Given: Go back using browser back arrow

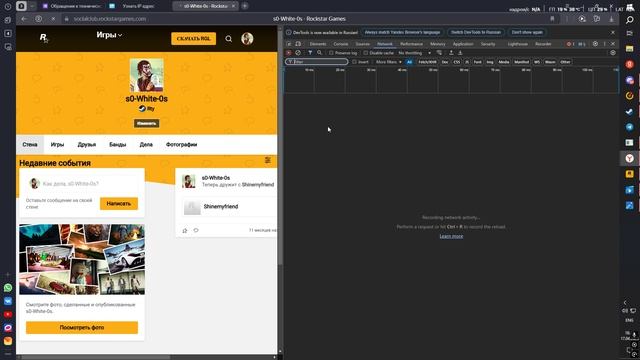Looking at the screenshot, I should tap(24, 19).
